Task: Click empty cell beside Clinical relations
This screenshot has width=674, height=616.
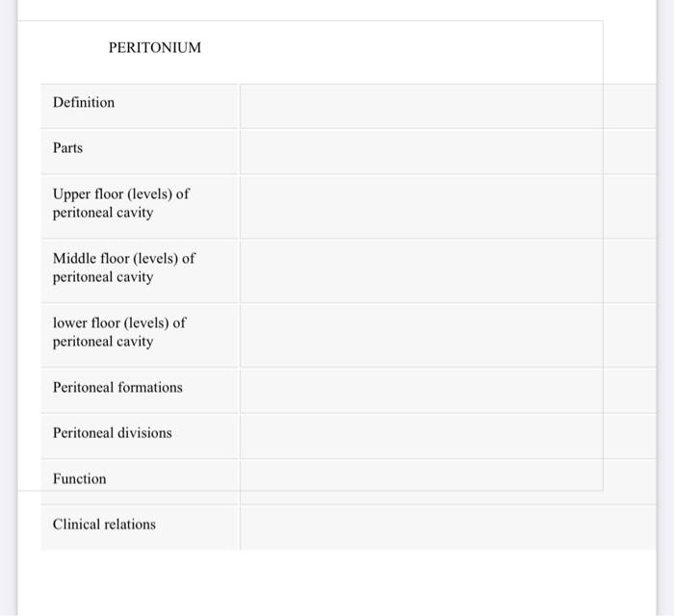Action: pos(449,527)
